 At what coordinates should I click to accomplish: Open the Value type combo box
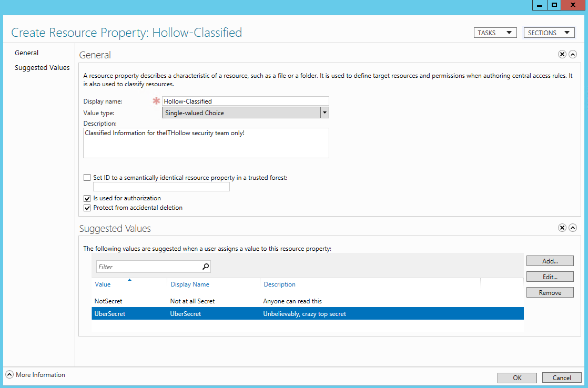coord(325,113)
